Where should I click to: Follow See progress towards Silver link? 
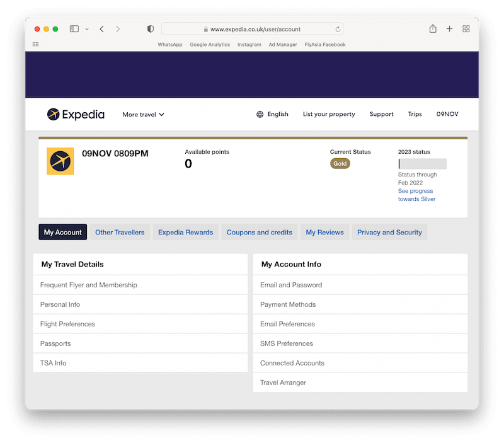pos(416,195)
